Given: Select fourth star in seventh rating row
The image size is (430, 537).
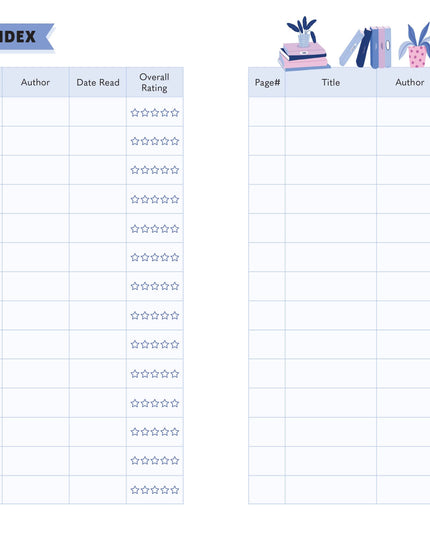Looking at the screenshot, I should (165, 286).
